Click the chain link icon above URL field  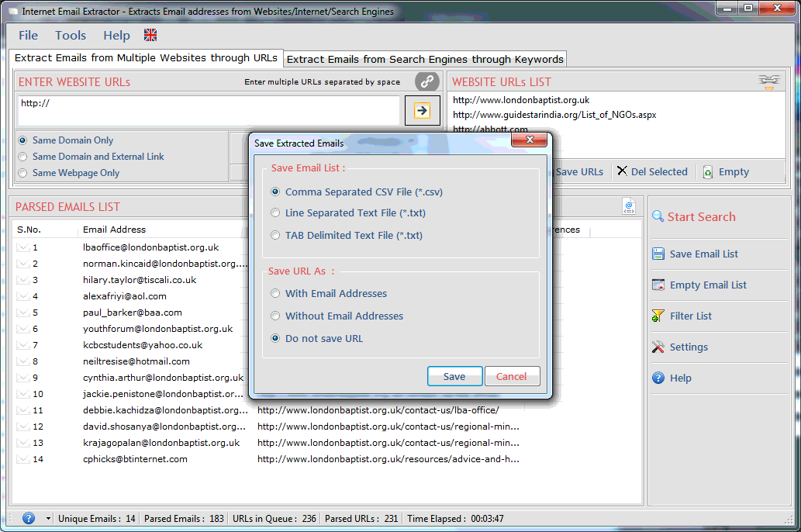[426, 81]
